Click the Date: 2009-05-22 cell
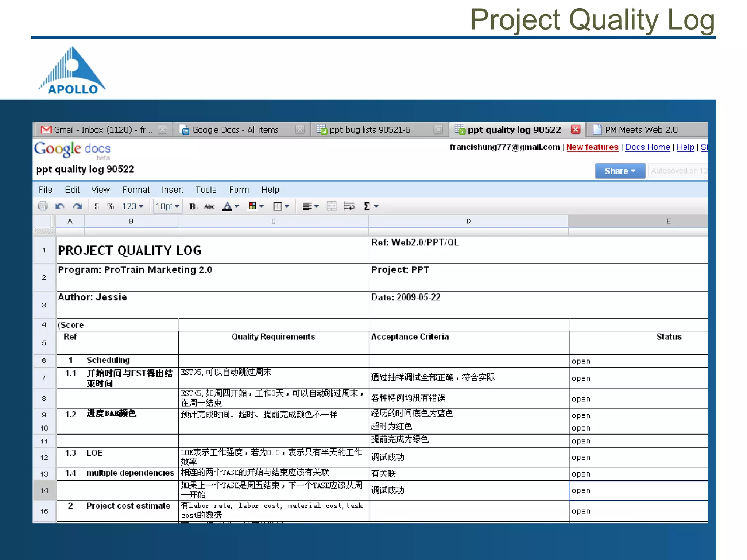 [538, 305]
